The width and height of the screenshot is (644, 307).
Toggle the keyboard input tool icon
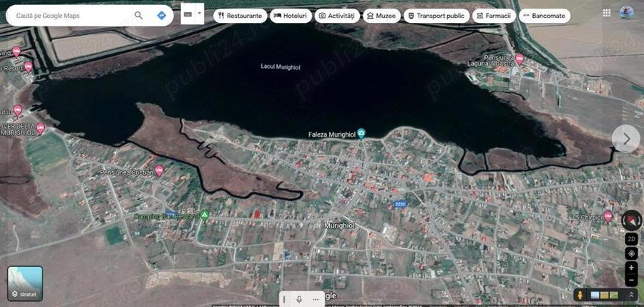[x=187, y=14]
